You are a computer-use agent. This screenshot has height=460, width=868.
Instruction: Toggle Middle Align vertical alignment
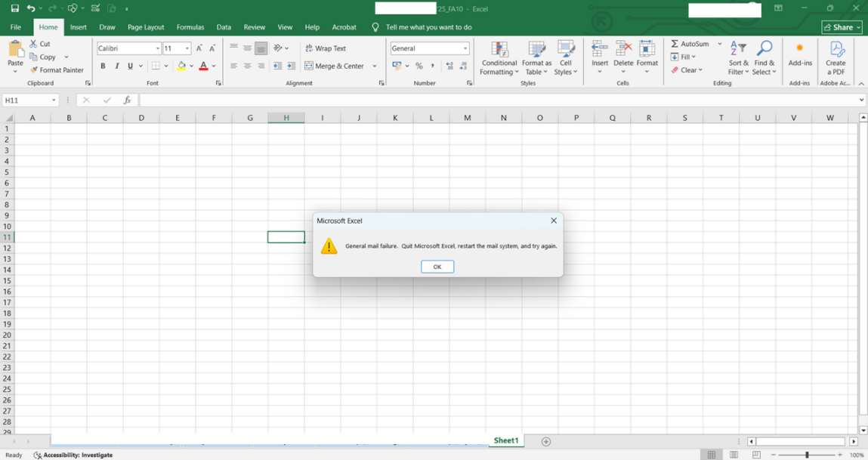(x=248, y=48)
